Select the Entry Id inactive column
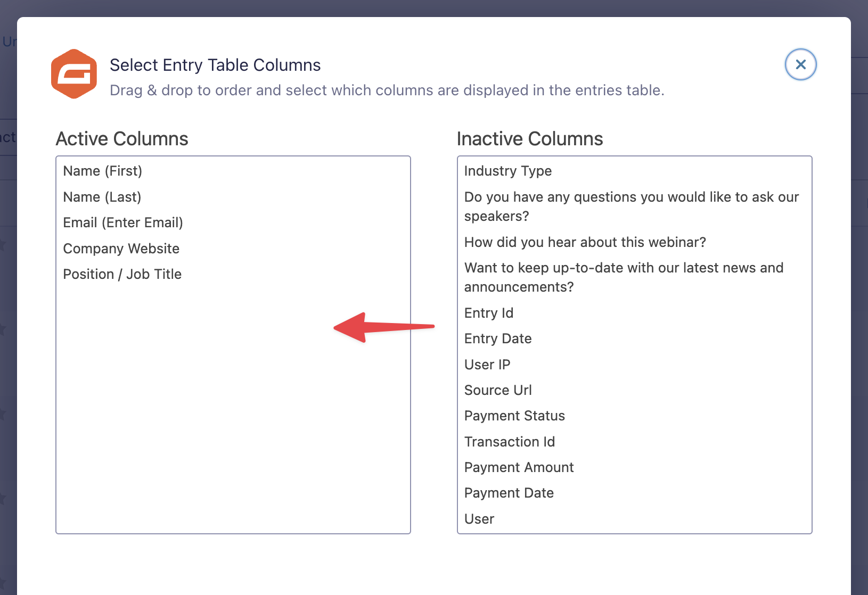 489,313
